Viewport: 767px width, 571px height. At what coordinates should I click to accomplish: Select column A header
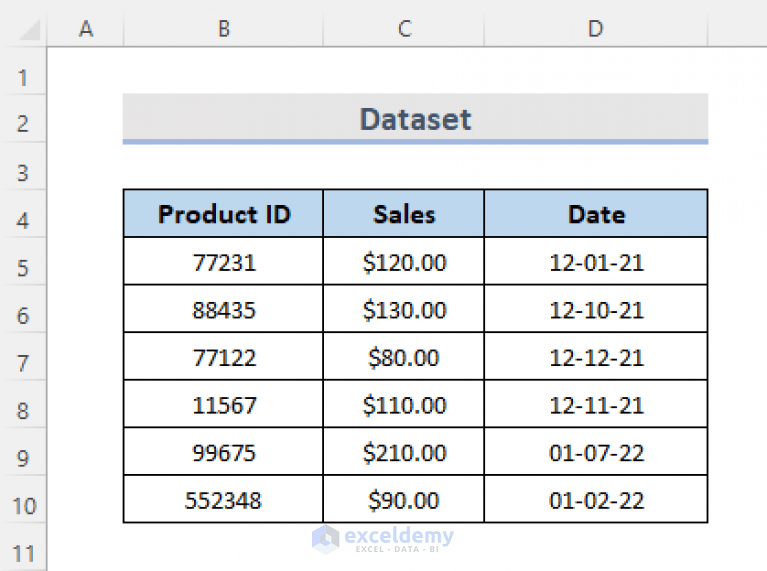pos(86,29)
